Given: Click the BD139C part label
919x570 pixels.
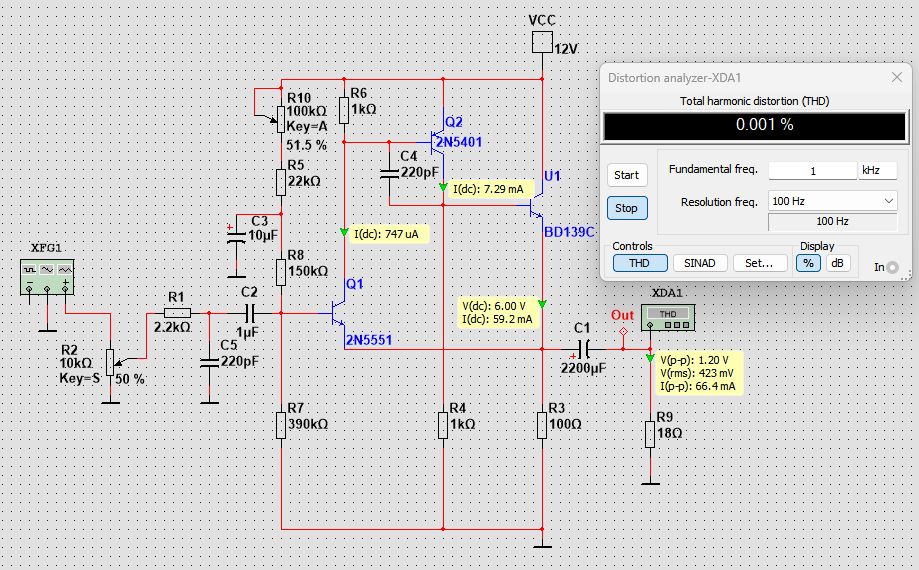Looking at the screenshot, I should point(569,232).
